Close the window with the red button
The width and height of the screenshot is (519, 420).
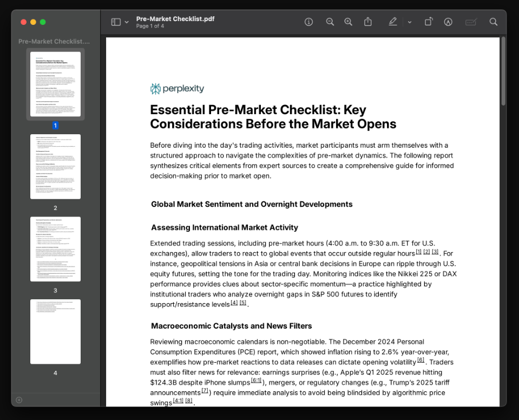click(23, 22)
